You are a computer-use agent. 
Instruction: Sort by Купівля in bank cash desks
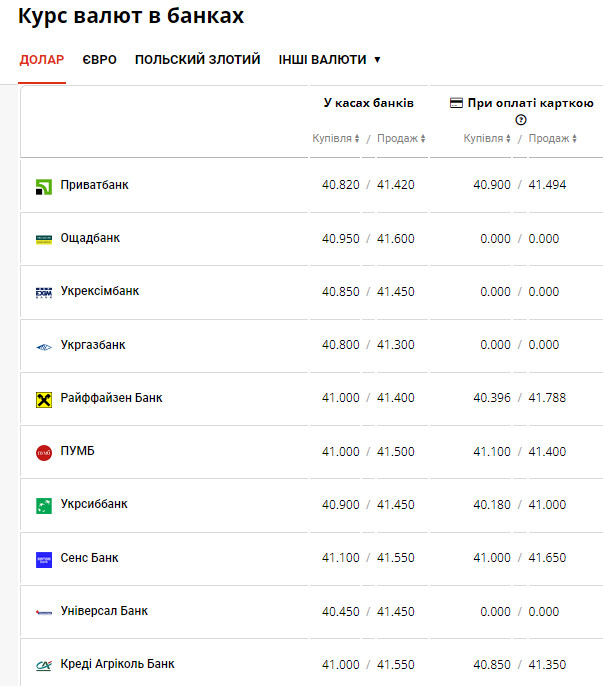[335, 139]
